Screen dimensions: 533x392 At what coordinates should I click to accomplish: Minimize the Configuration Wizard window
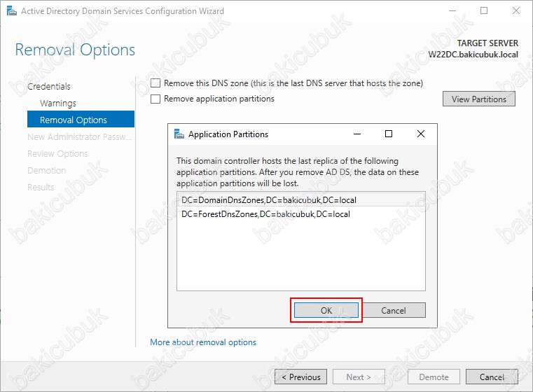(x=452, y=11)
